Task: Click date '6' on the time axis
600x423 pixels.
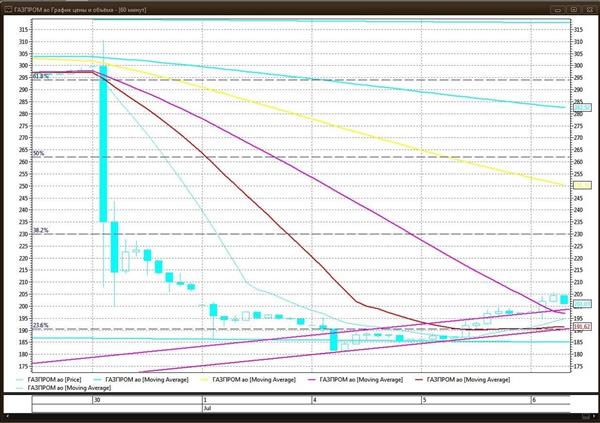Action: (x=534, y=400)
